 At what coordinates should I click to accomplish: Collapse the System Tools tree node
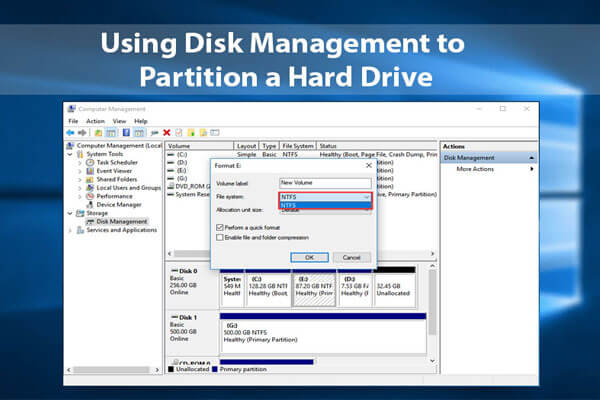click(70, 154)
